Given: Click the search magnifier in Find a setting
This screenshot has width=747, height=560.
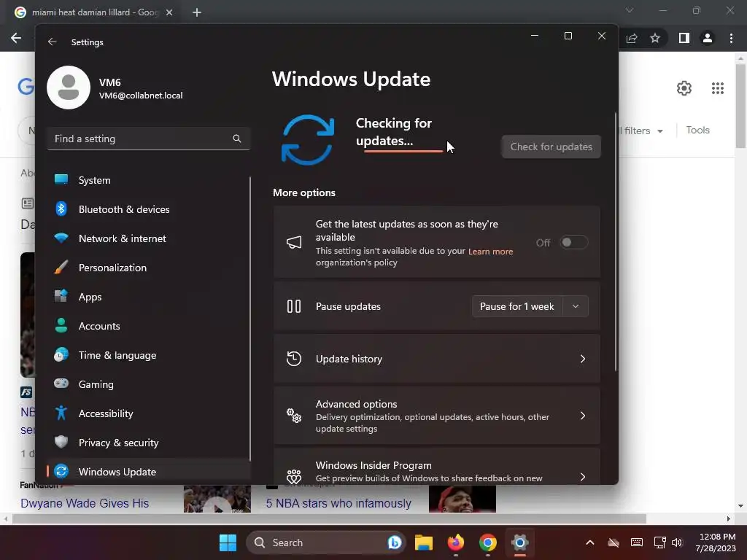Looking at the screenshot, I should pos(237,139).
